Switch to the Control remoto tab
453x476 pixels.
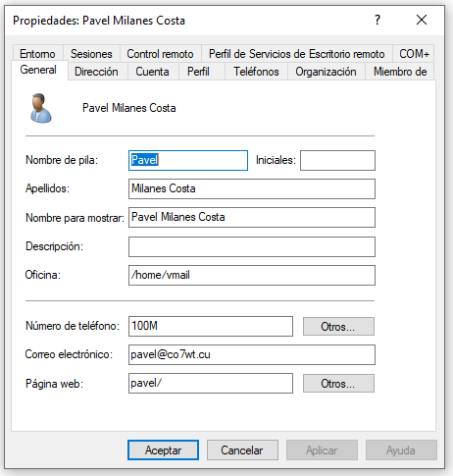point(160,54)
